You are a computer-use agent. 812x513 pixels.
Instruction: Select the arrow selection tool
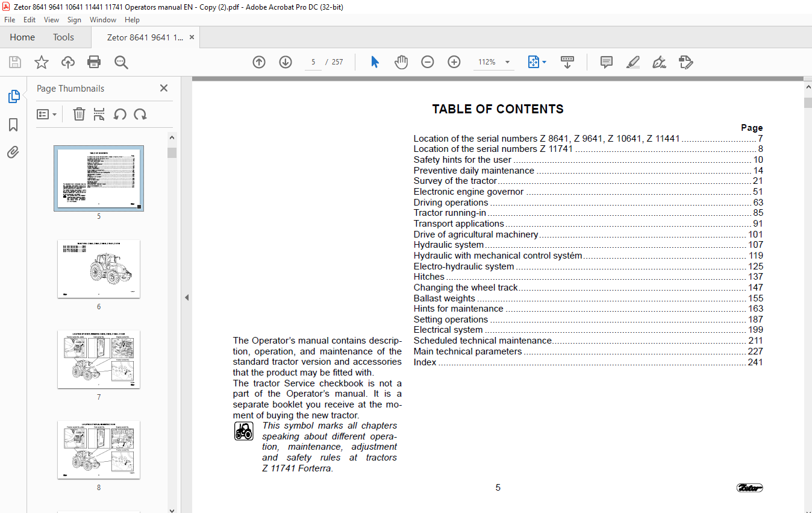(x=375, y=62)
